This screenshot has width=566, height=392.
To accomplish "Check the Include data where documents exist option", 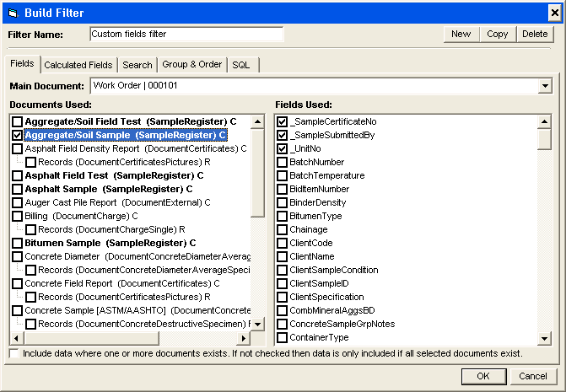I will click(14, 353).
